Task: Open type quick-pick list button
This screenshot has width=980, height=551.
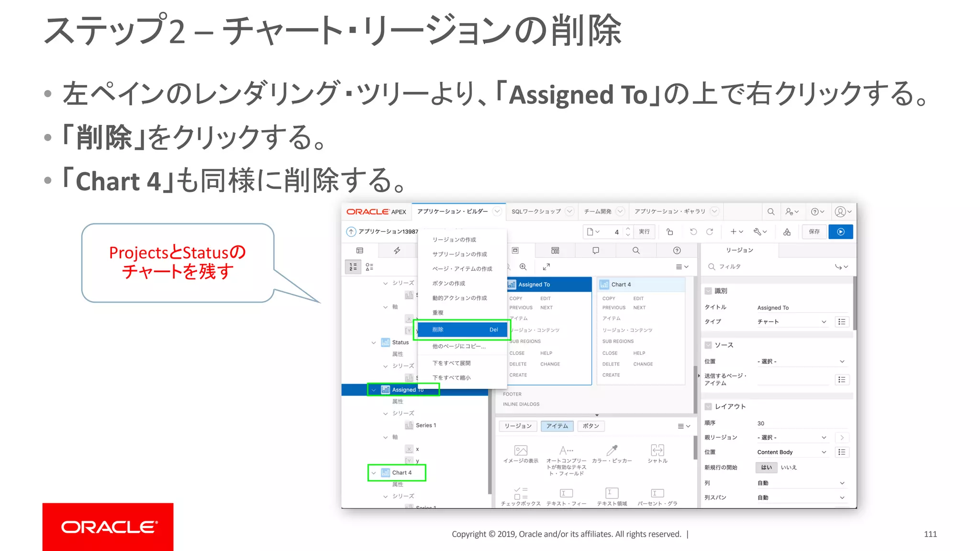Action: 842,322
